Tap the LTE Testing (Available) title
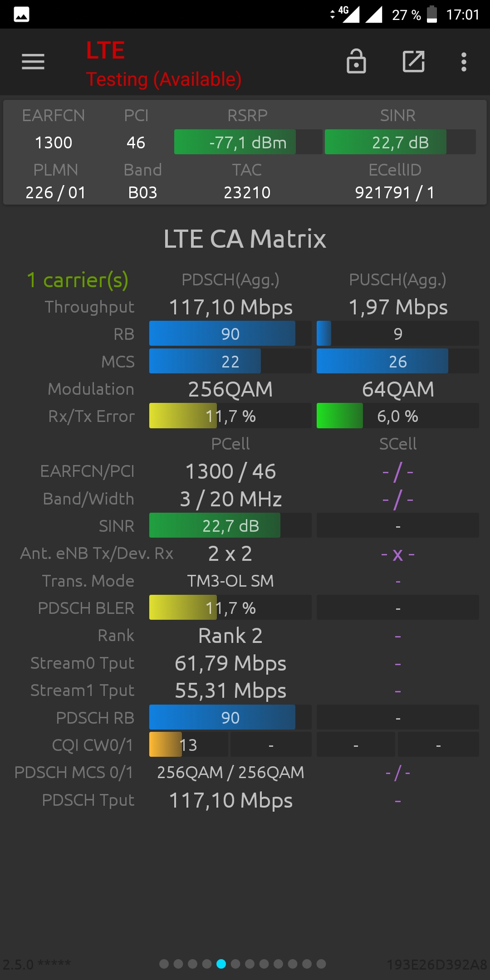 164,64
